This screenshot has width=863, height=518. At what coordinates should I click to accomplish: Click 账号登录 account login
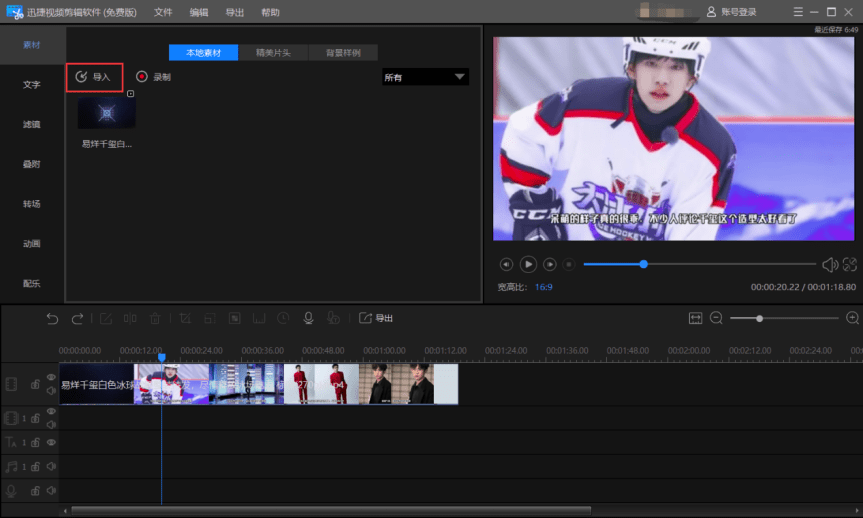(731, 12)
